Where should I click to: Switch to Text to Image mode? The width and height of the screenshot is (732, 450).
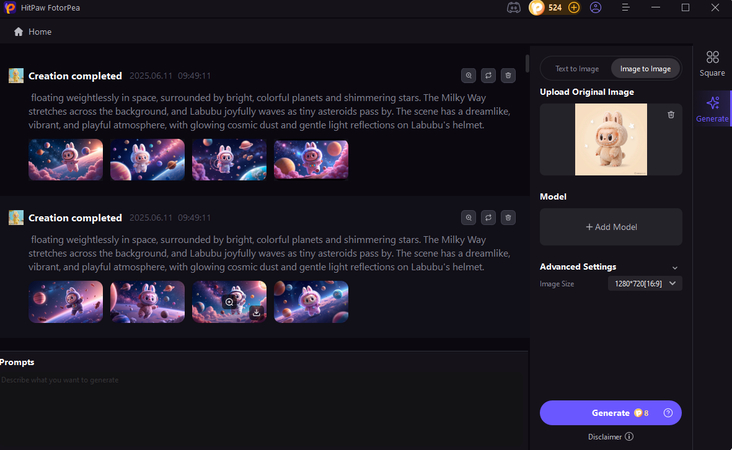pyautogui.click(x=576, y=69)
